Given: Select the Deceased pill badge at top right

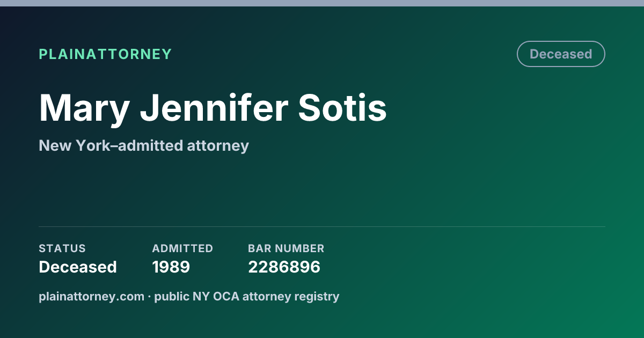Looking at the screenshot, I should [561, 54].
